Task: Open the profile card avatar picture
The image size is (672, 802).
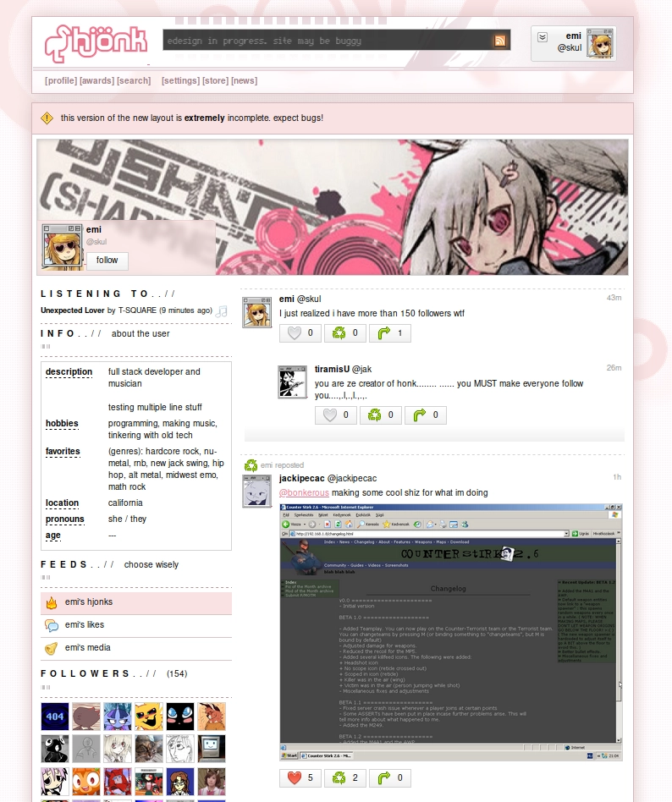Action: 62,246
